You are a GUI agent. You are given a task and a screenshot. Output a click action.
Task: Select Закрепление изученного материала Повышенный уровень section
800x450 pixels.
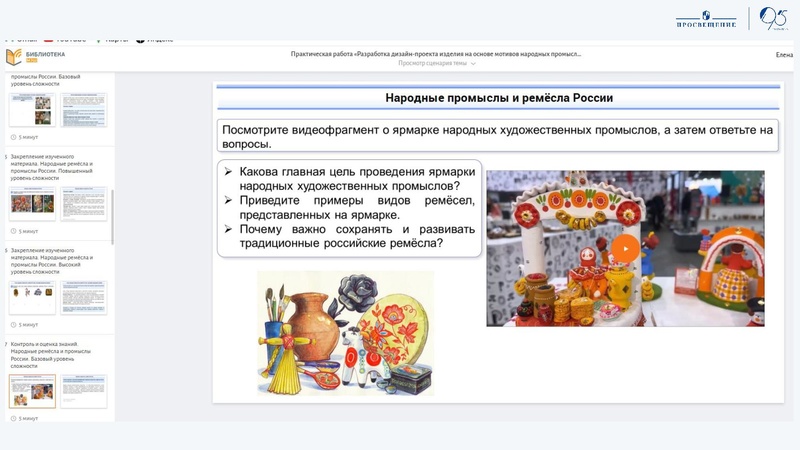52,167
